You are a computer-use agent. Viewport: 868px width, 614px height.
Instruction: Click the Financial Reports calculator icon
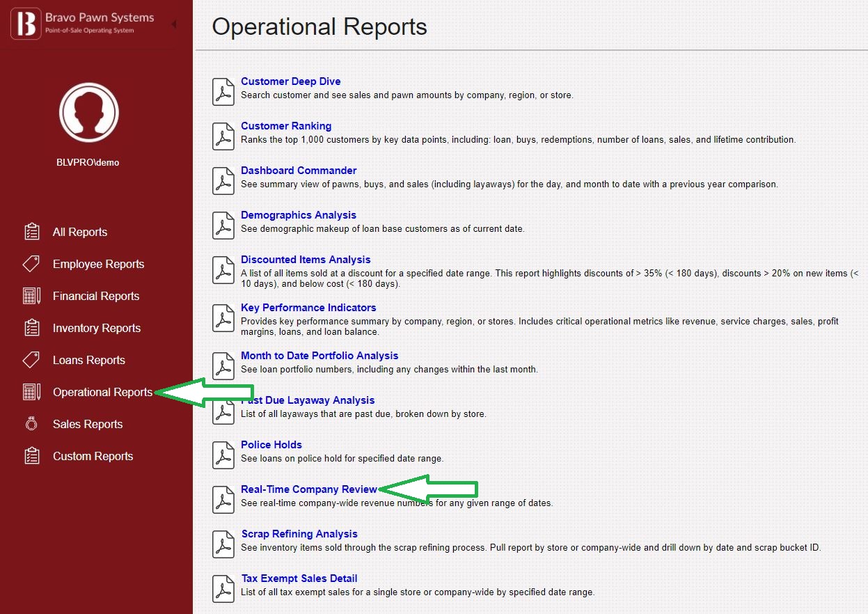[31, 296]
